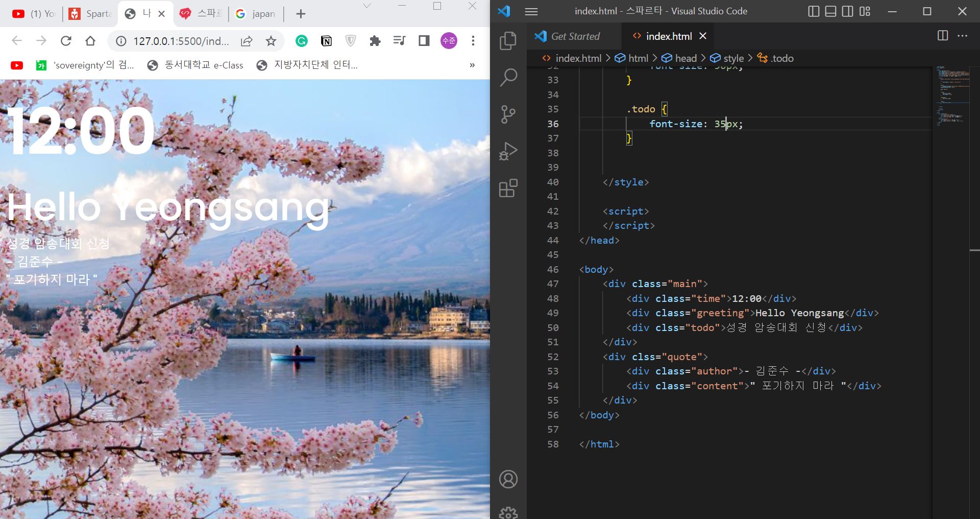The height and width of the screenshot is (519, 980).
Task: Click the - 김준수 - author text
Action: click(x=35, y=262)
